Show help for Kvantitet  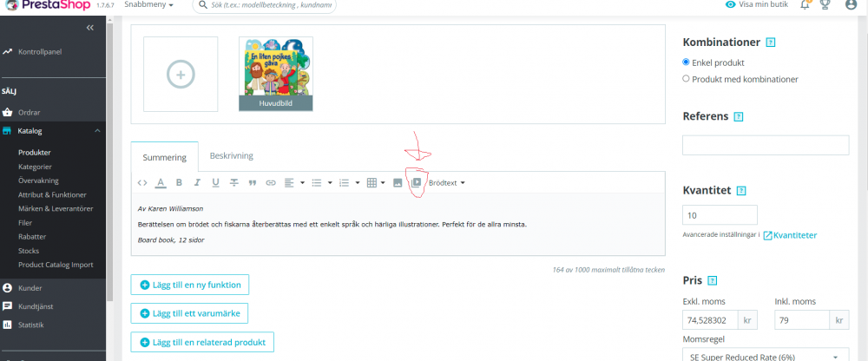pyautogui.click(x=742, y=190)
